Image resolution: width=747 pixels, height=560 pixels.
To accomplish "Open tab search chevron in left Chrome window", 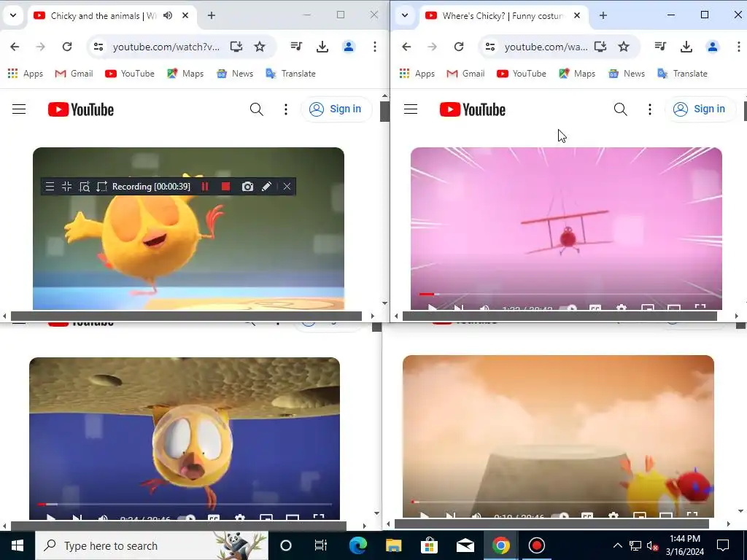I will 13,15.
